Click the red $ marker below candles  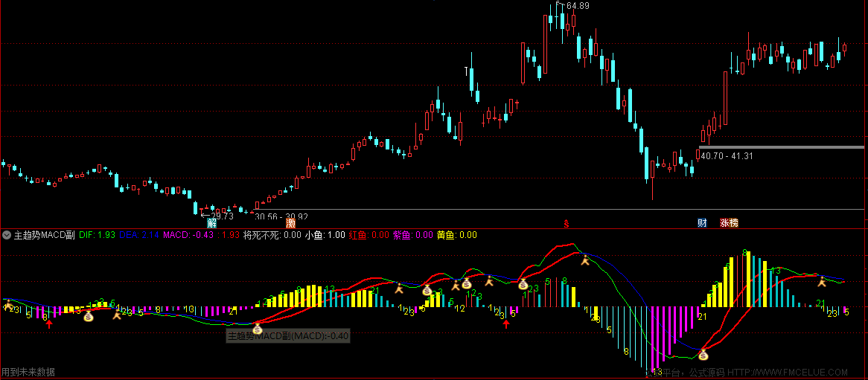pyautogui.click(x=567, y=224)
